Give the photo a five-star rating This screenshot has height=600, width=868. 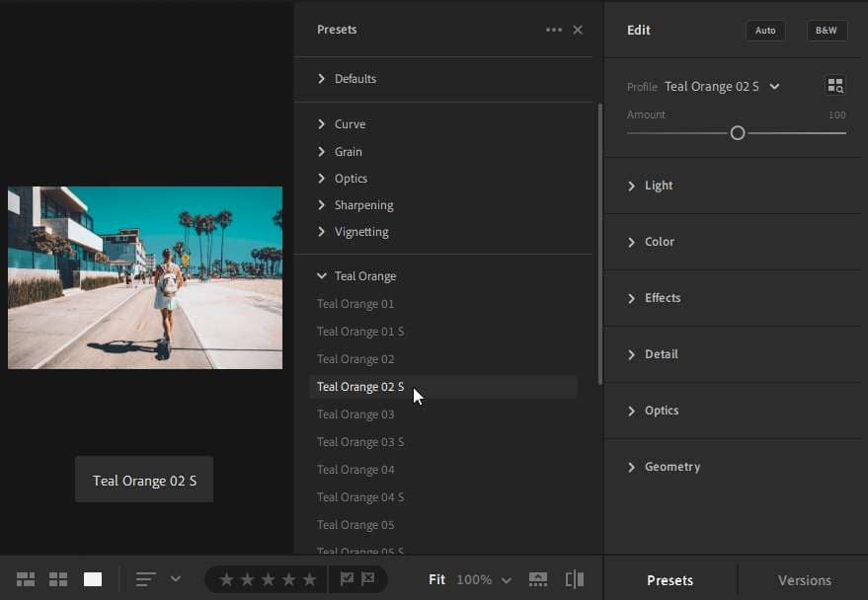(x=309, y=579)
